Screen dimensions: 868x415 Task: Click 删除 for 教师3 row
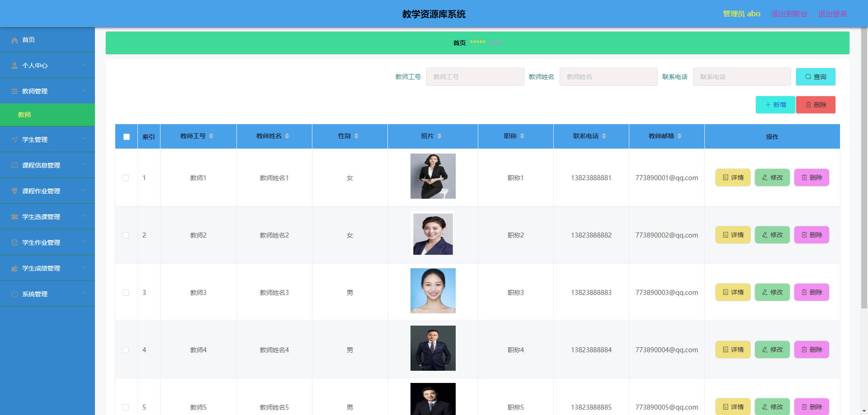(811, 292)
